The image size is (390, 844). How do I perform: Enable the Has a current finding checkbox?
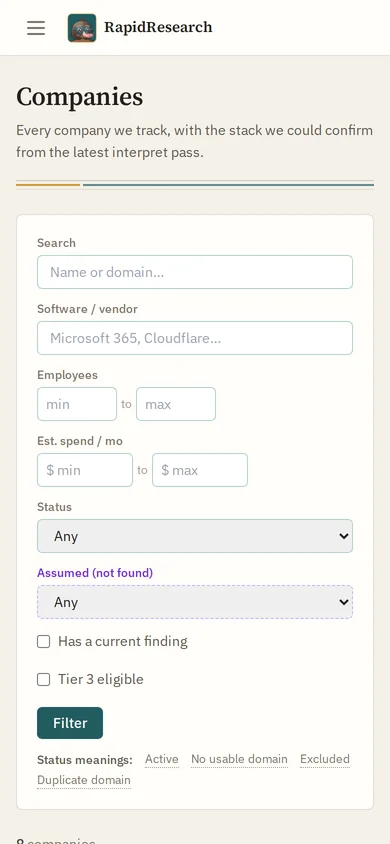coord(44,642)
